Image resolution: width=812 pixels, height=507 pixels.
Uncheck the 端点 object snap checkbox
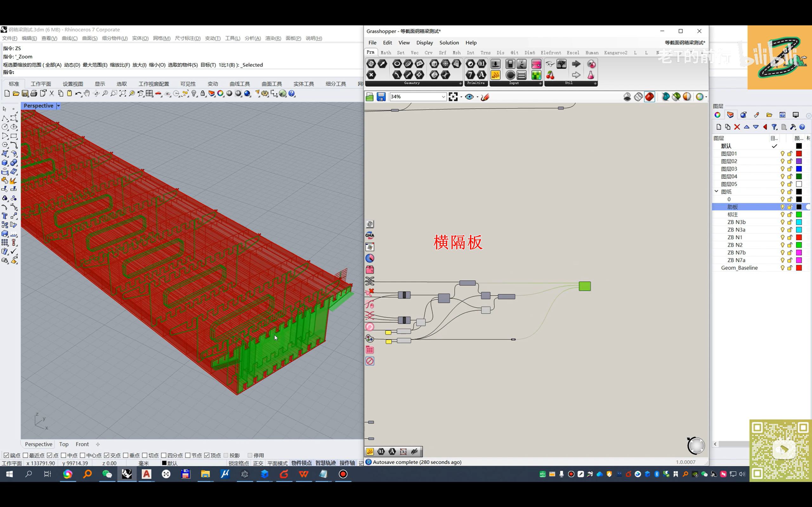[6, 455]
